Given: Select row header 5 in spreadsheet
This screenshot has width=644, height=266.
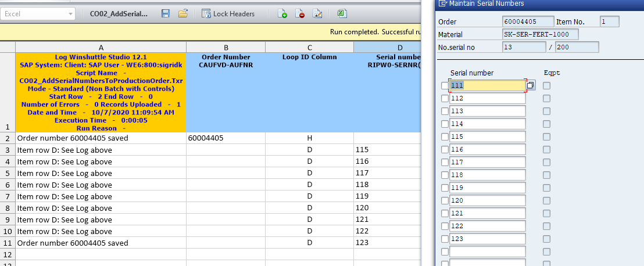Looking at the screenshot, I should point(8,173).
